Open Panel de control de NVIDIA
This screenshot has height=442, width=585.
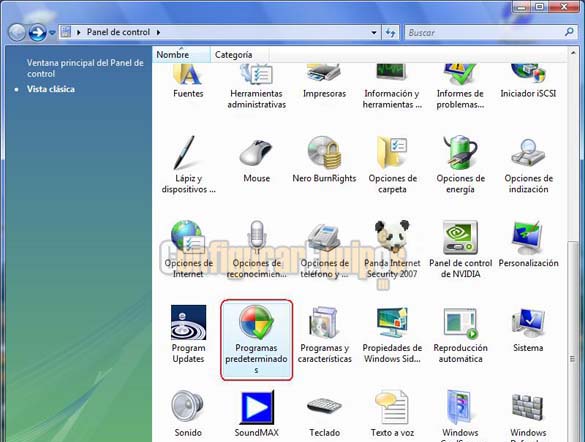460,249
